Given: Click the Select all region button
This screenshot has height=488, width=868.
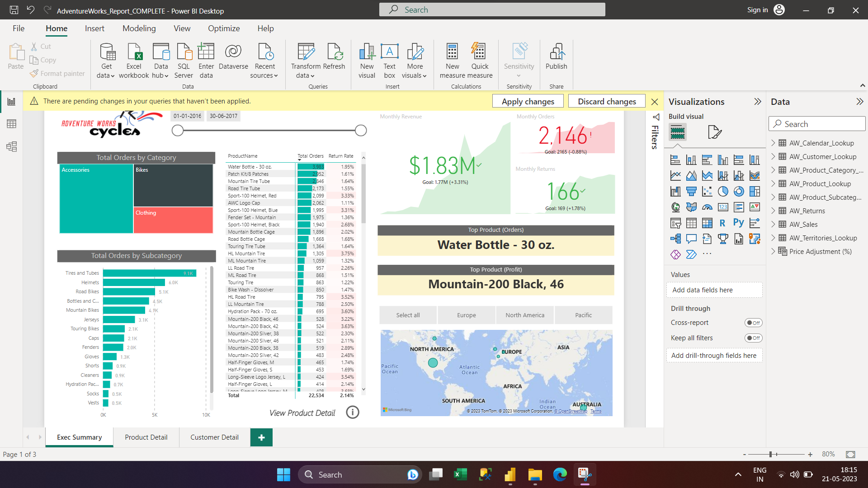Looking at the screenshot, I should click(408, 315).
